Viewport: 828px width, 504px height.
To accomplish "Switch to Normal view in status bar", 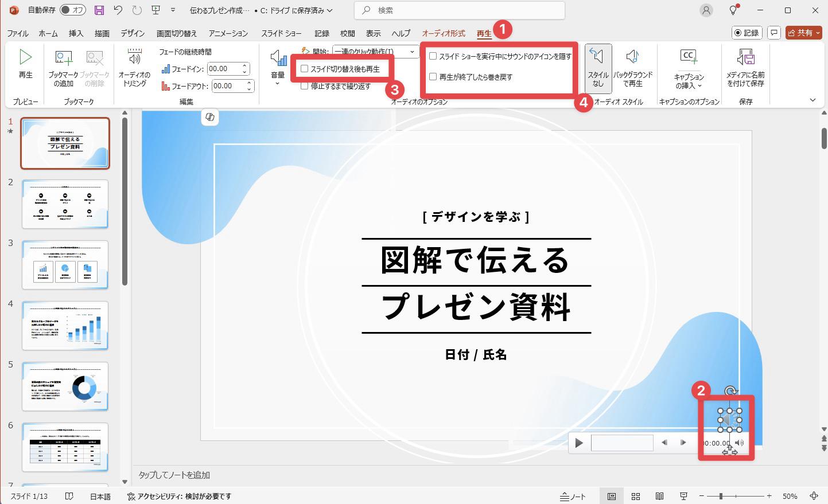I will (612, 496).
